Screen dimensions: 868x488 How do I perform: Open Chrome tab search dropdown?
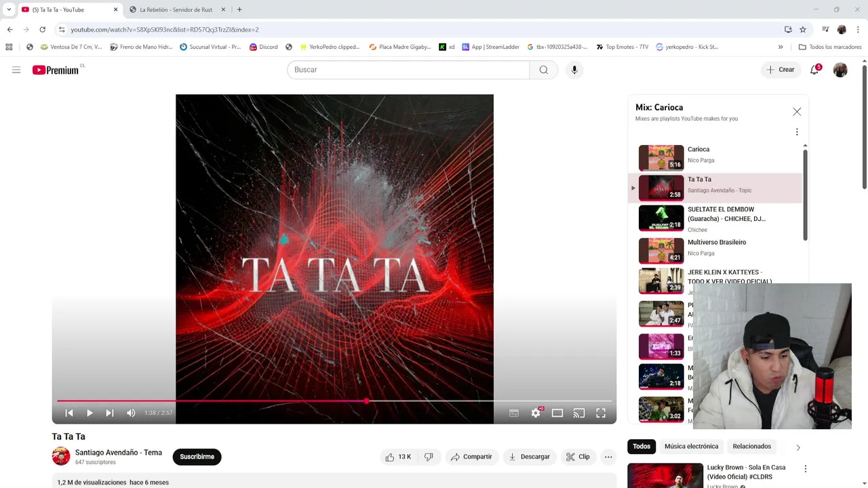(x=9, y=9)
